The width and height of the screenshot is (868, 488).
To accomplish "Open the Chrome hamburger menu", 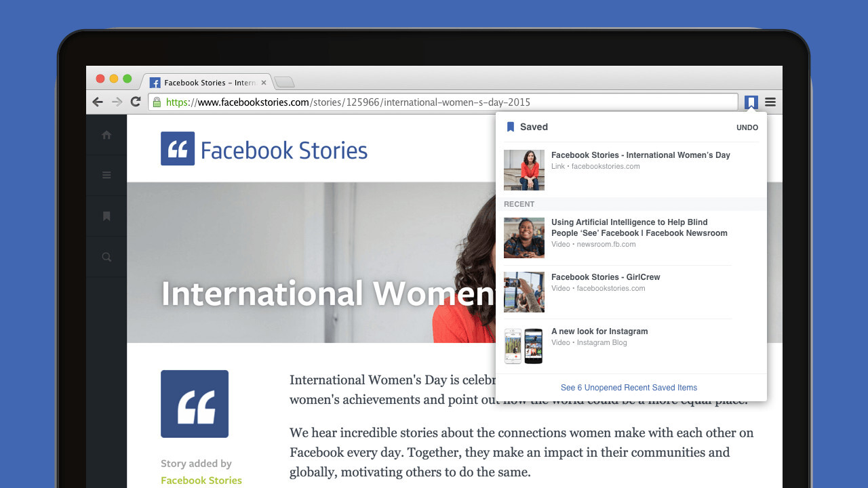I will pos(770,102).
